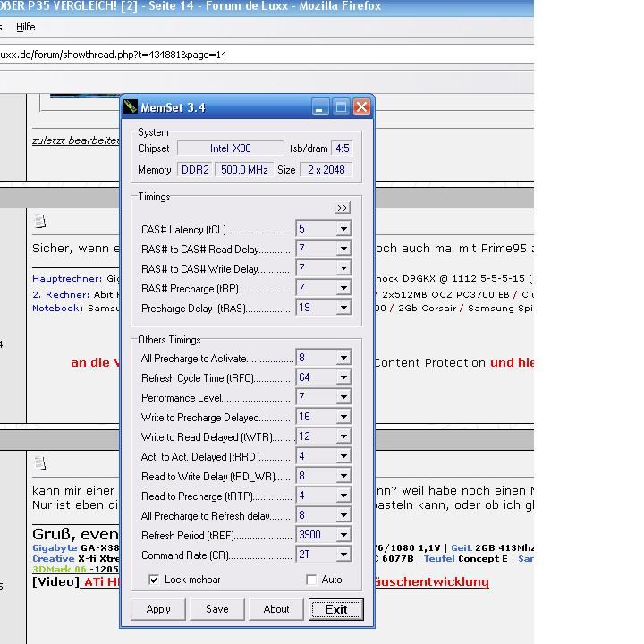Screen dimensions: 644x644
Task: Click the 2 x 2048 size value
Action: click(326, 170)
